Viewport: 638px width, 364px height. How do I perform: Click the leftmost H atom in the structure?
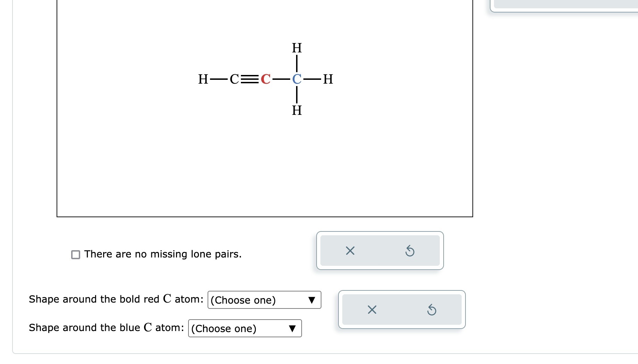click(202, 79)
